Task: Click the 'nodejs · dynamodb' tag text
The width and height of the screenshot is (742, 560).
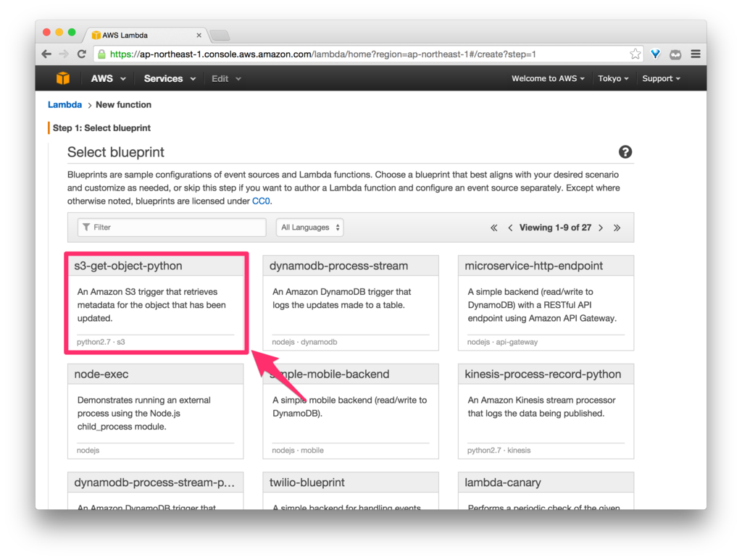Action: click(305, 342)
